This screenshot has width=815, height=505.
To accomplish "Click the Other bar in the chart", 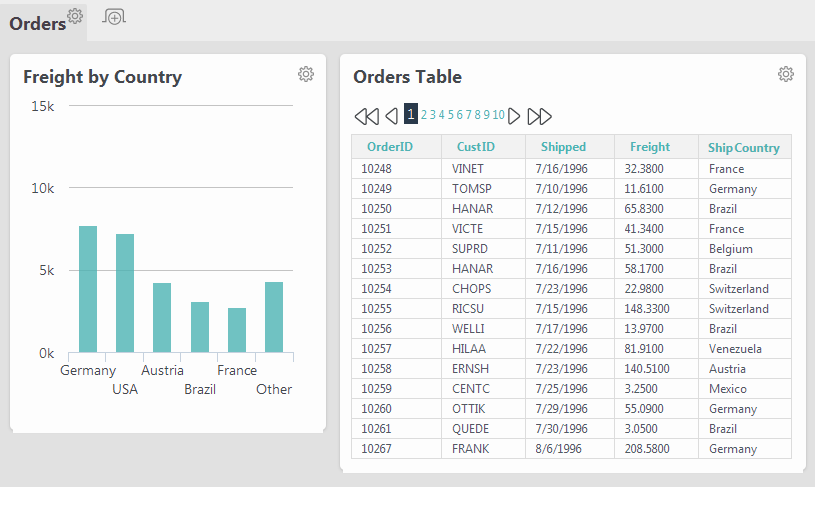I will [x=274, y=317].
